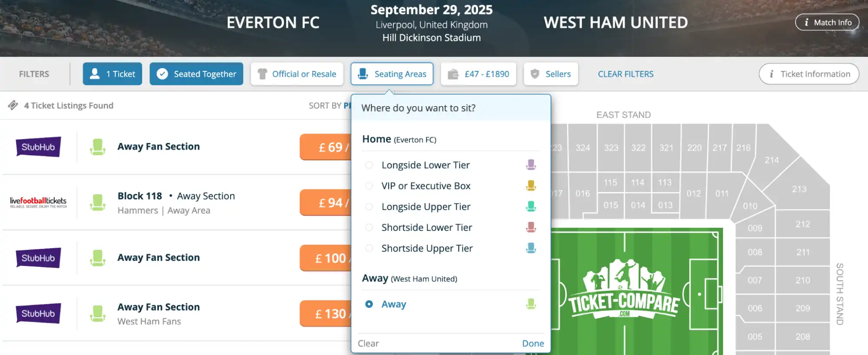The width and height of the screenshot is (868, 355).
Task: Deselect the Away radio button
Action: tap(369, 304)
